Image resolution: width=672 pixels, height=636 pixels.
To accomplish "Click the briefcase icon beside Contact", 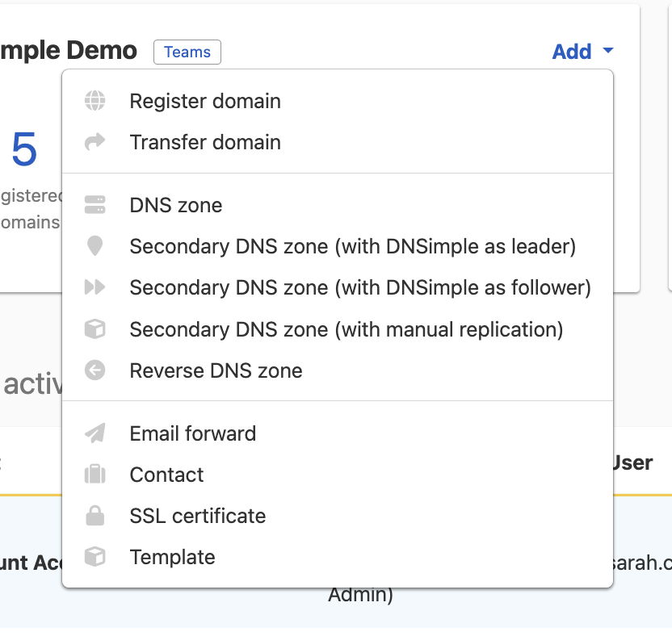I will (x=97, y=475).
